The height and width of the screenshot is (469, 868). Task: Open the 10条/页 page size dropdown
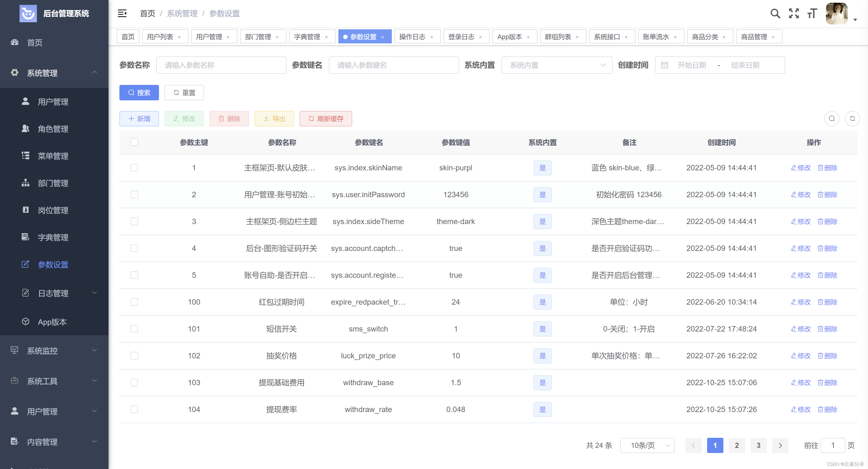pos(647,445)
